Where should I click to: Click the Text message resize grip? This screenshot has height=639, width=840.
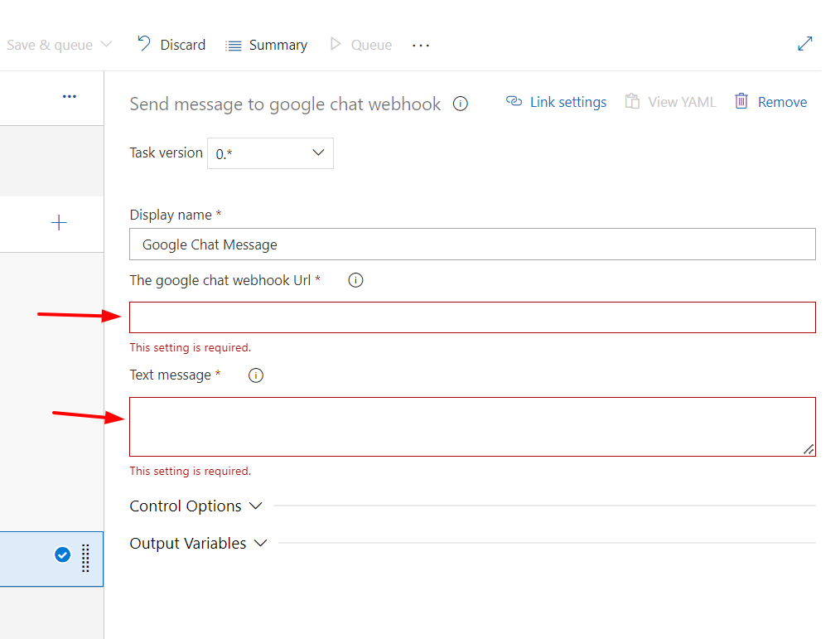809,450
